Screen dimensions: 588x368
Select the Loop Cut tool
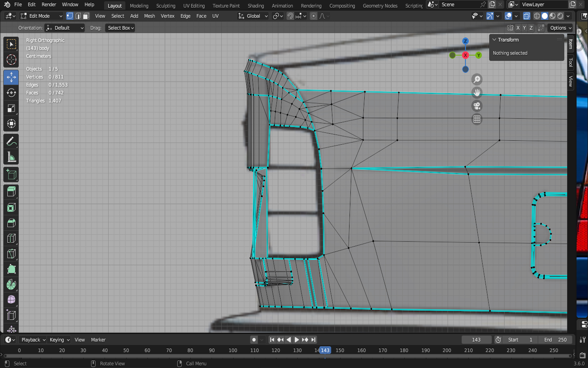[x=11, y=238]
